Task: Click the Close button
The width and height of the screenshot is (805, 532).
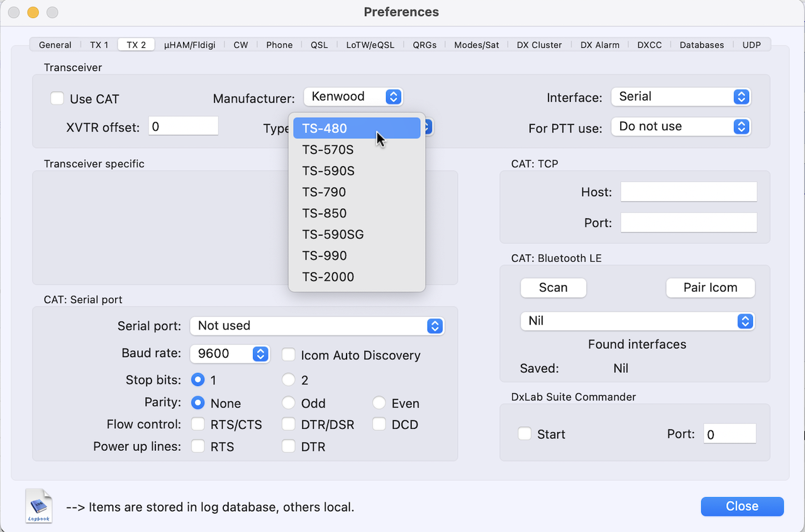Action: [742, 506]
